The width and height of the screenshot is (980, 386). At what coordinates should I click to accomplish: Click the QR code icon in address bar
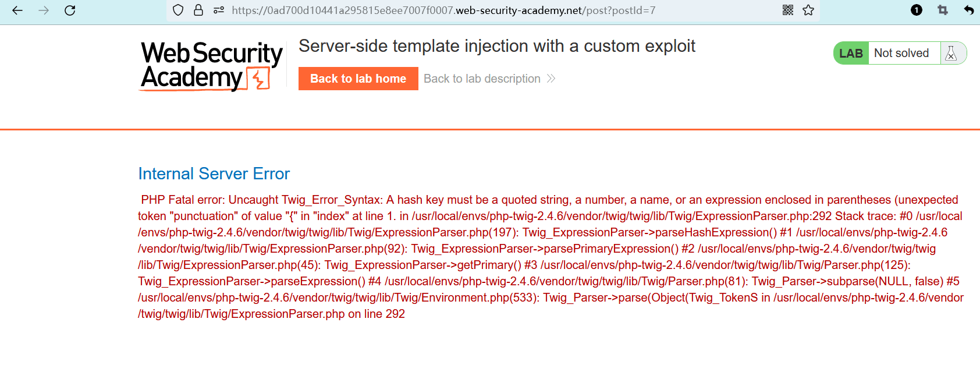pos(788,10)
